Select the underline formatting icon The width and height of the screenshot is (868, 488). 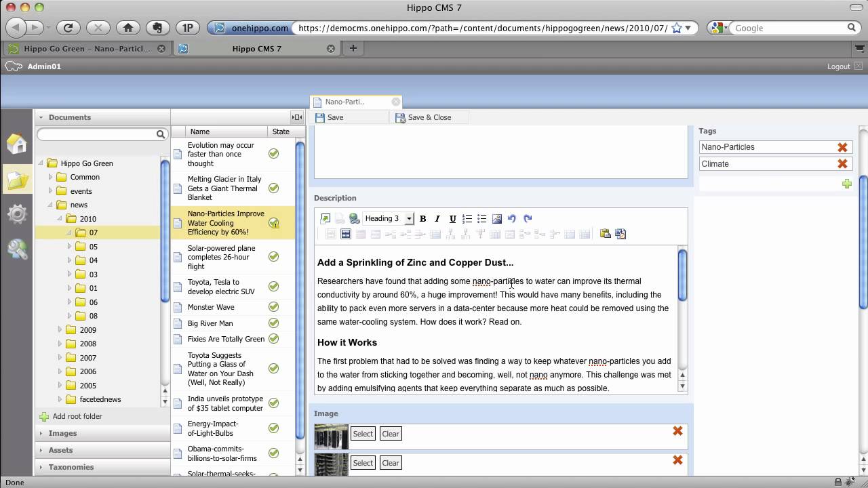tap(452, 218)
